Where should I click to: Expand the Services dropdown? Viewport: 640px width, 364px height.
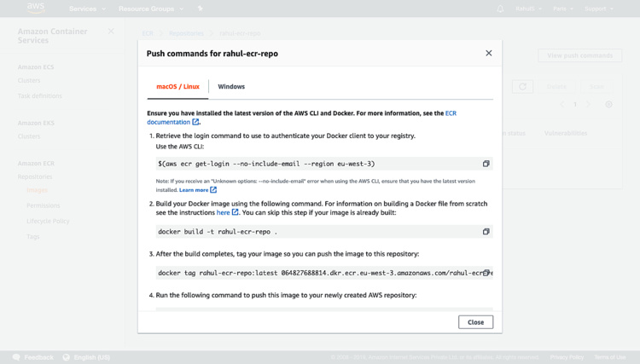pos(87,9)
